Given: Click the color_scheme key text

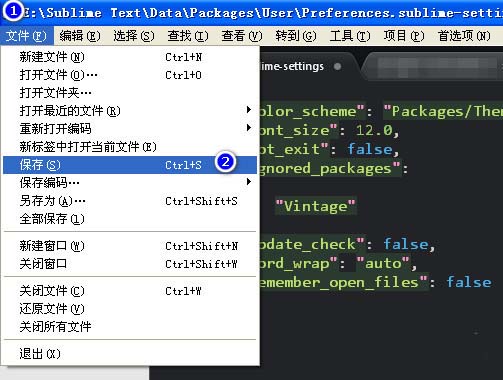Looking at the screenshot, I should [x=312, y=111].
